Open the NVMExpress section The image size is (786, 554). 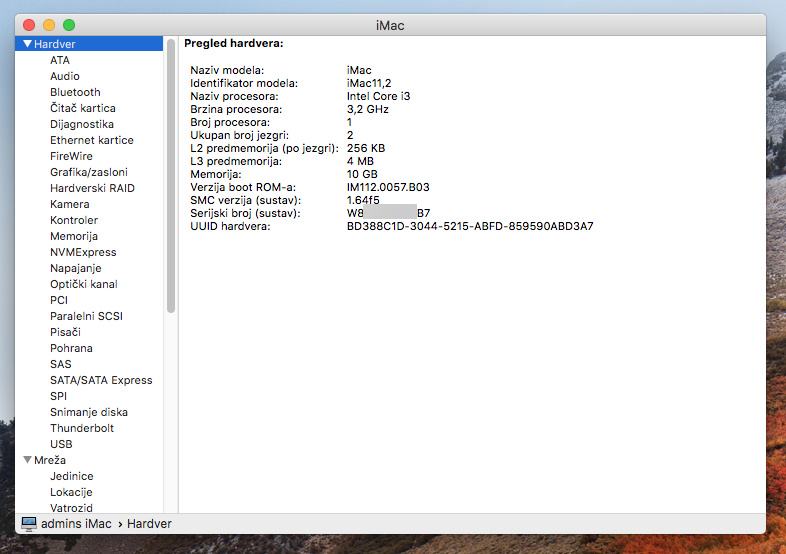83,253
